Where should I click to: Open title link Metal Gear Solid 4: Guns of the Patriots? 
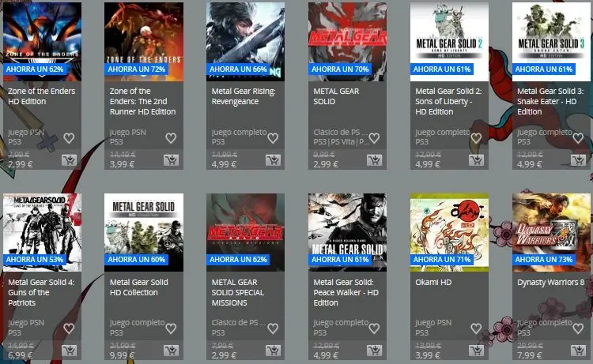pos(41,292)
